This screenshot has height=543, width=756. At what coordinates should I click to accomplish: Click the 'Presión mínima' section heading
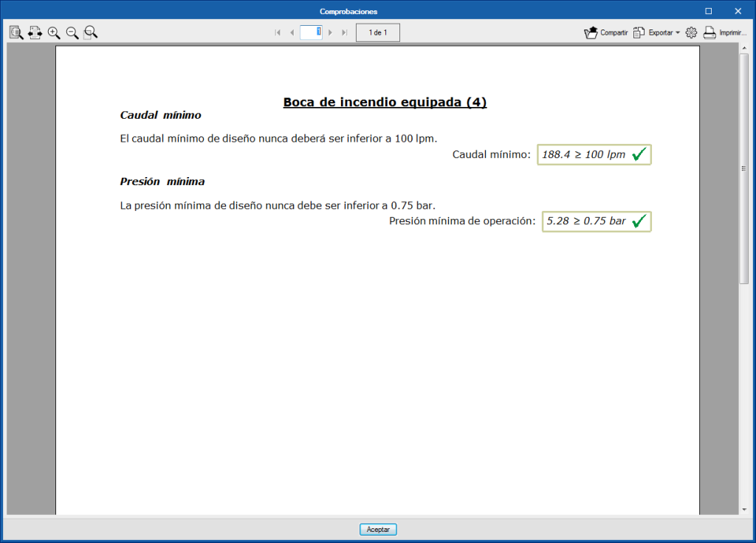point(162,181)
